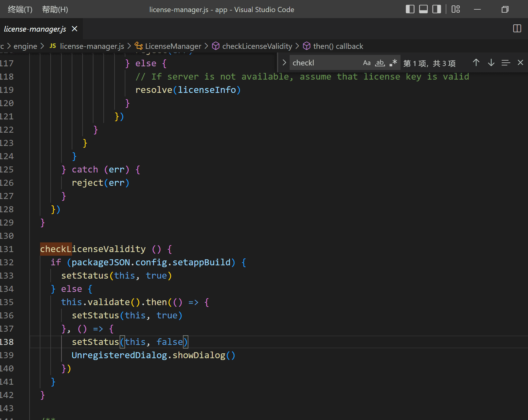Close the find widget
This screenshot has height=420, width=528.
(x=520, y=63)
